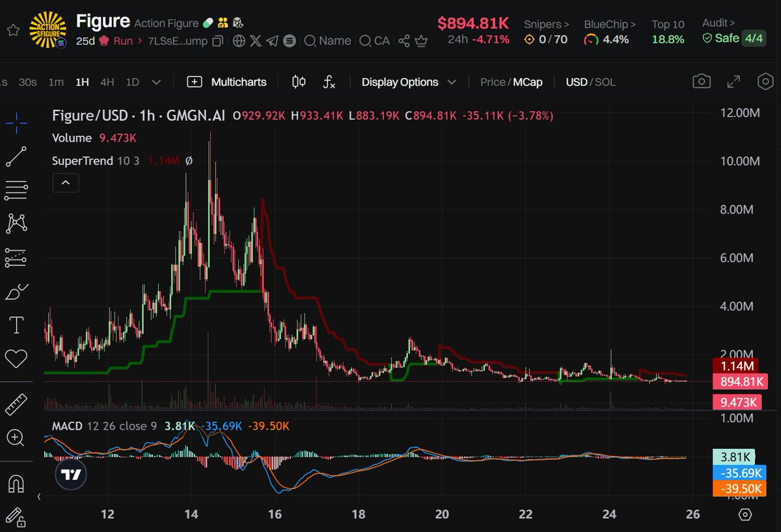Open the Display Options dropdown
The image size is (781, 532).
click(x=409, y=82)
